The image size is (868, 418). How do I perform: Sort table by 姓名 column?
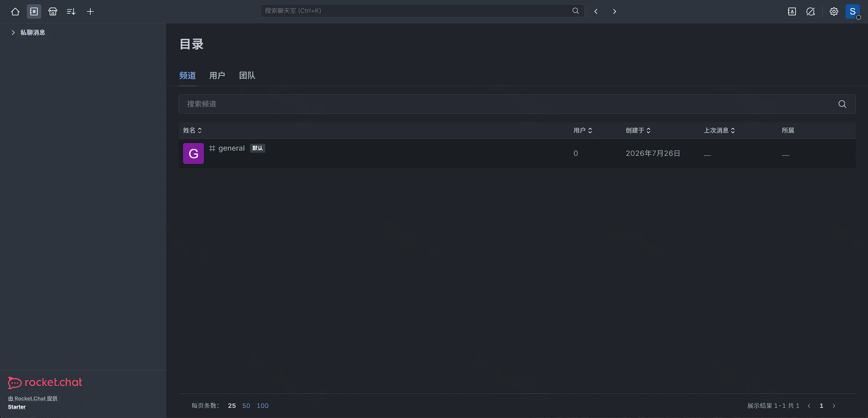coord(192,130)
